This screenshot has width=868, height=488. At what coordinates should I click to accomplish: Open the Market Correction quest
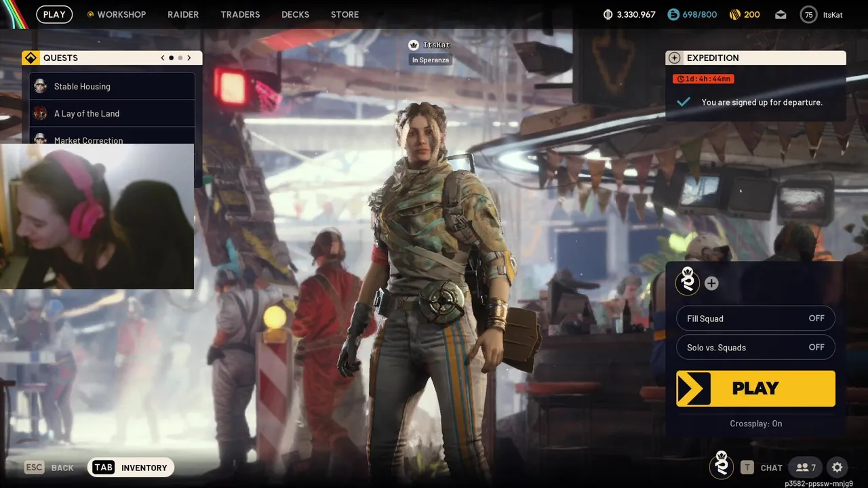coord(112,136)
